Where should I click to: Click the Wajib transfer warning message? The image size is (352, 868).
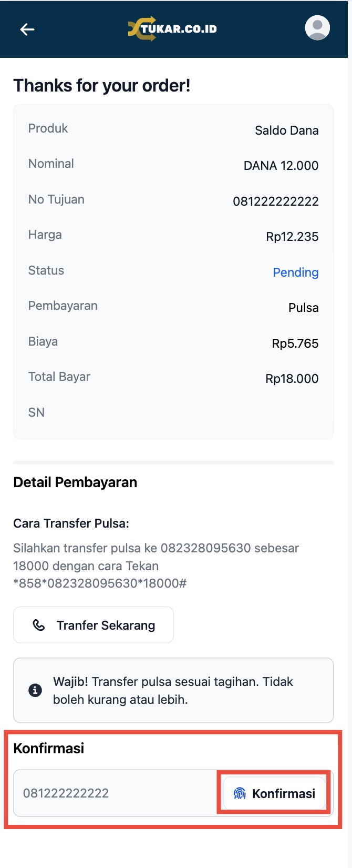(x=173, y=690)
